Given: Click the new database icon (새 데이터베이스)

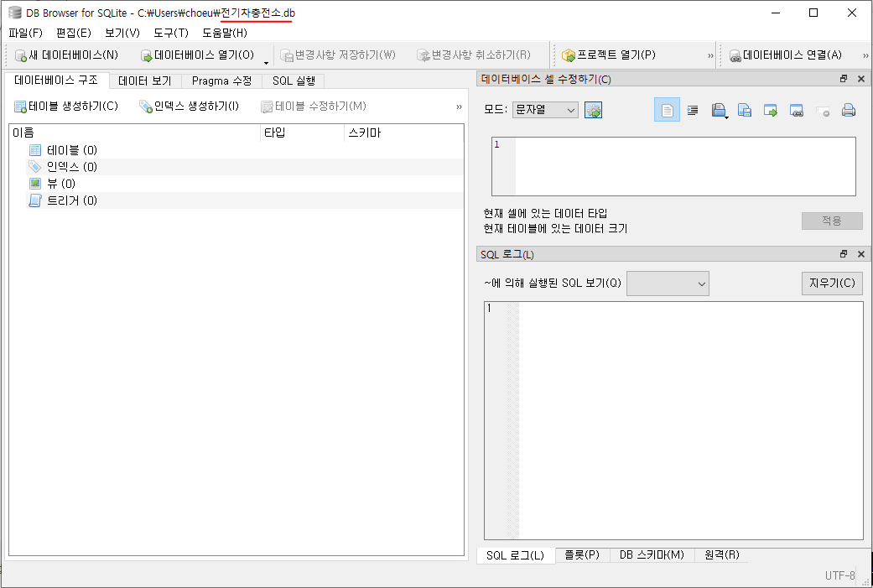Looking at the screenshot, I should [21, 55].
